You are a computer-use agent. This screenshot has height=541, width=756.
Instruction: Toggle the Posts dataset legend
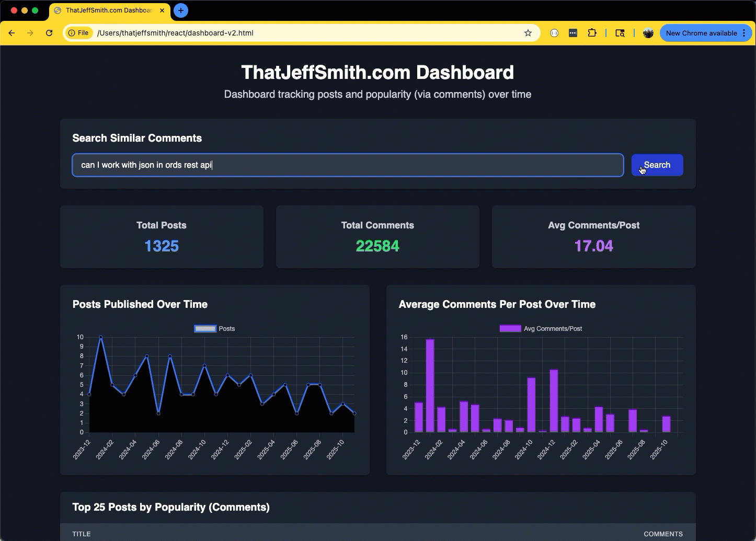(x=215, y=329)
